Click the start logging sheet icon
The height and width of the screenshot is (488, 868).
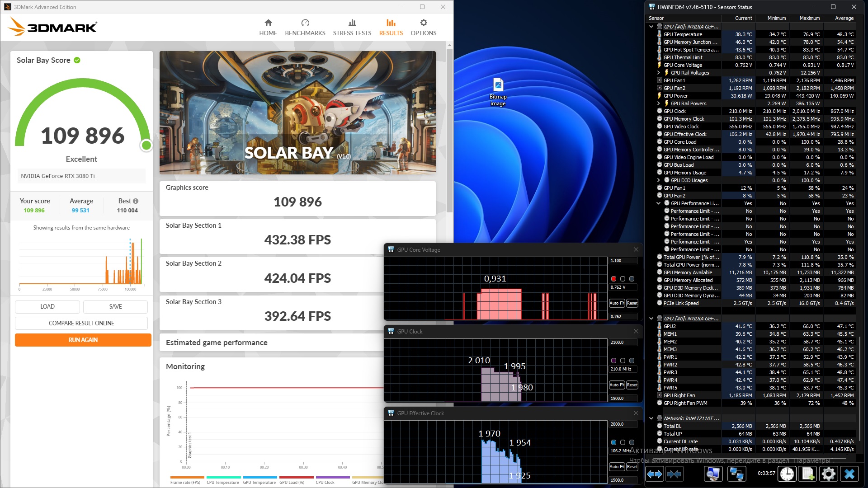tap(807, 474)
